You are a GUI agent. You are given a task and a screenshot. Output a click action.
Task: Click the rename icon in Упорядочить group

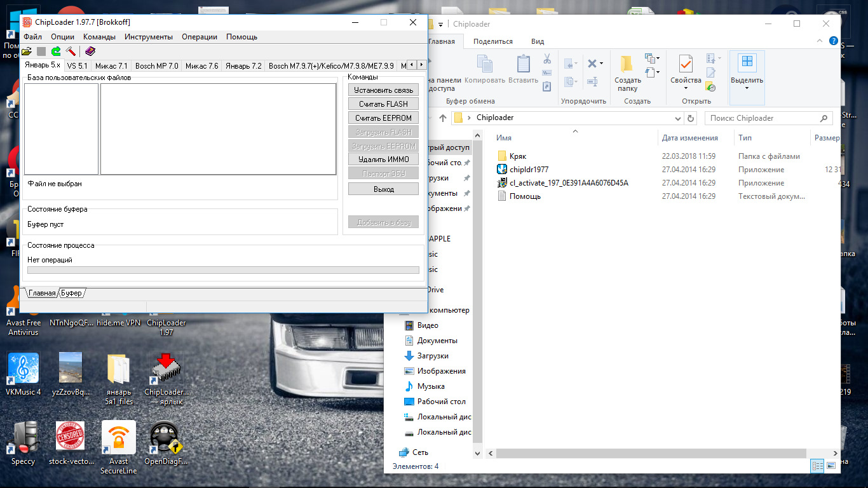[x=592, y=81]
